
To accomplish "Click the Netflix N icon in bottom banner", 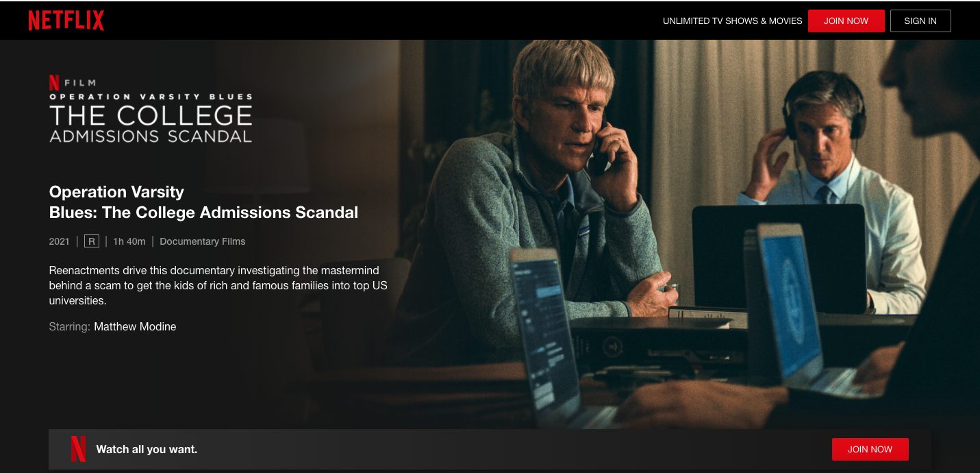I will coord(78,449).
